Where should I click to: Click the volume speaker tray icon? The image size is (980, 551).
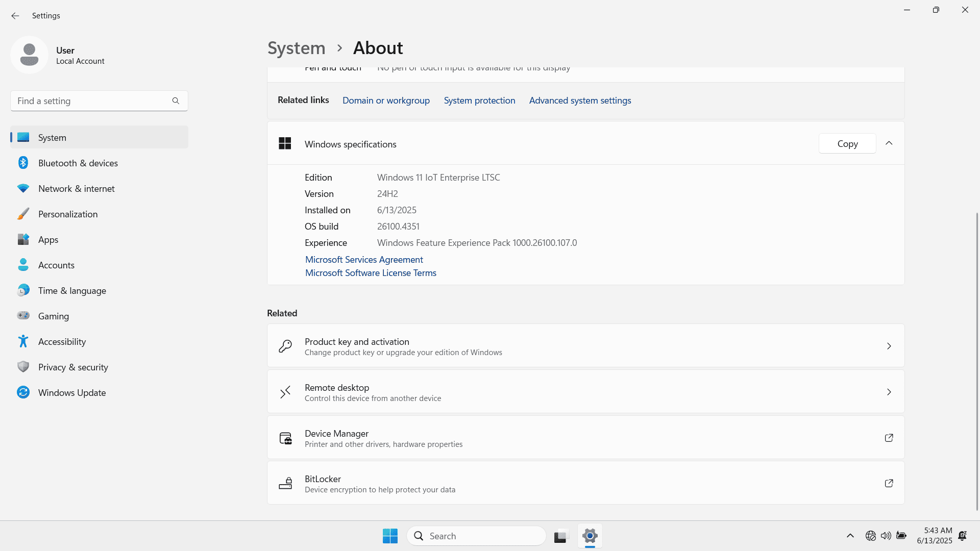(x=886, y=536)
